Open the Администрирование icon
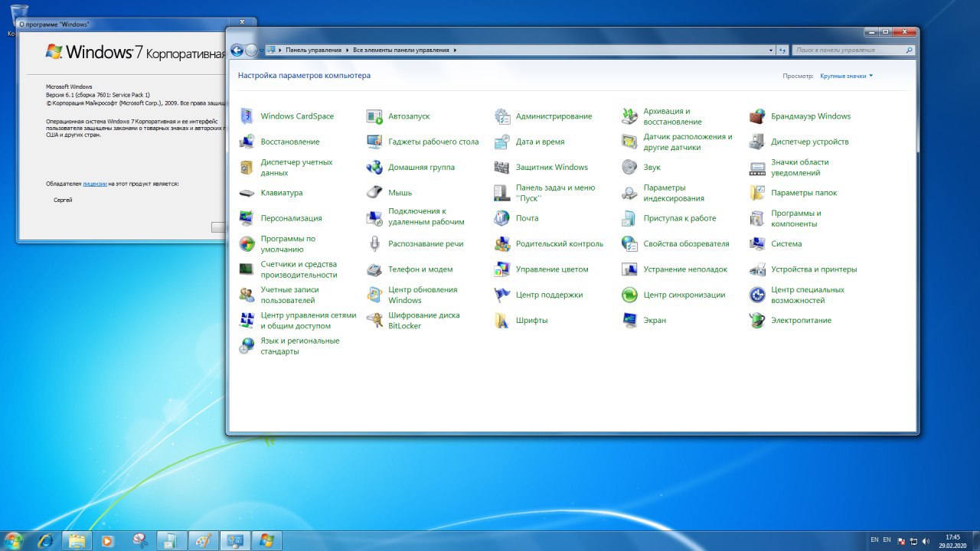This screenshot has width=980, height=551. click(502, 116)
